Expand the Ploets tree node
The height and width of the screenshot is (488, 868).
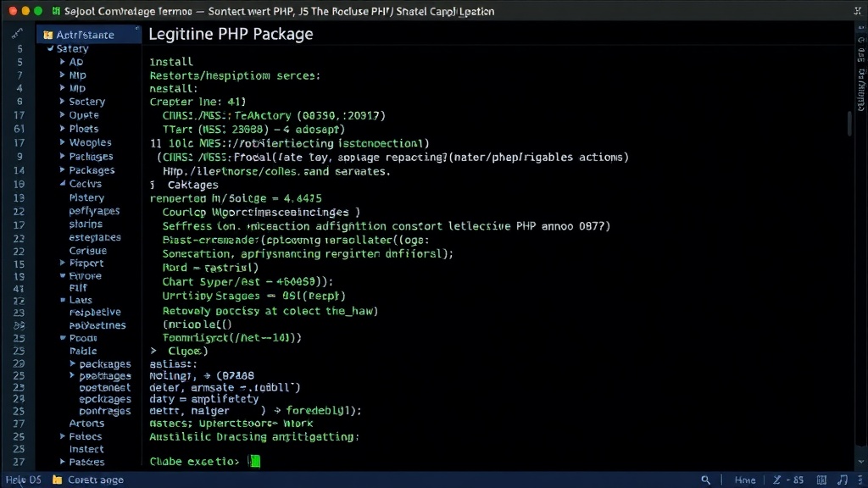point(63,129)
